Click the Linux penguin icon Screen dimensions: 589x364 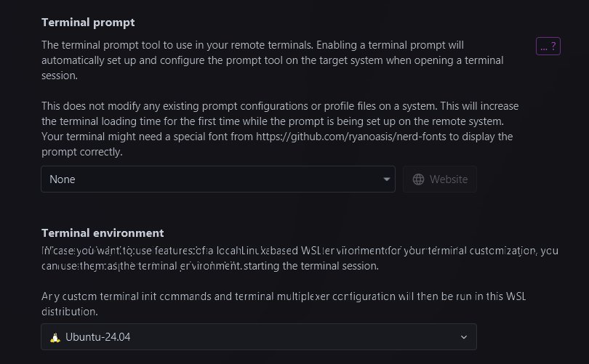(55, 337)
